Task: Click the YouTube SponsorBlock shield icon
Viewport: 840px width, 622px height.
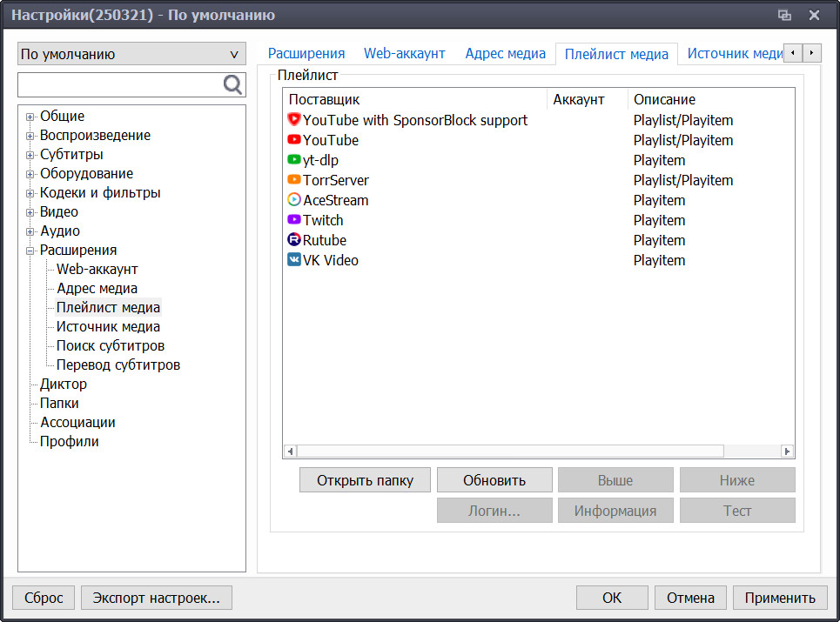Action: point(294,119)
